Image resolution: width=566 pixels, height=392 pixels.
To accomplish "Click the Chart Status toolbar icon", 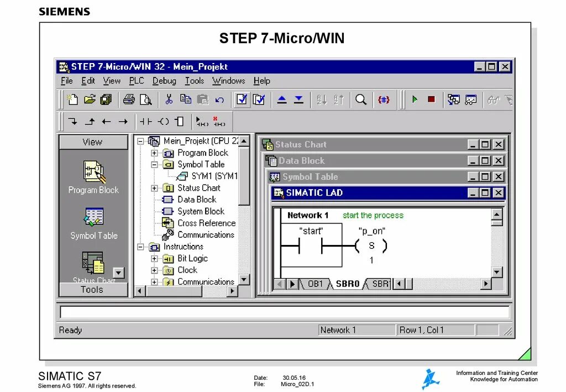I will click(x=471, y=100).
